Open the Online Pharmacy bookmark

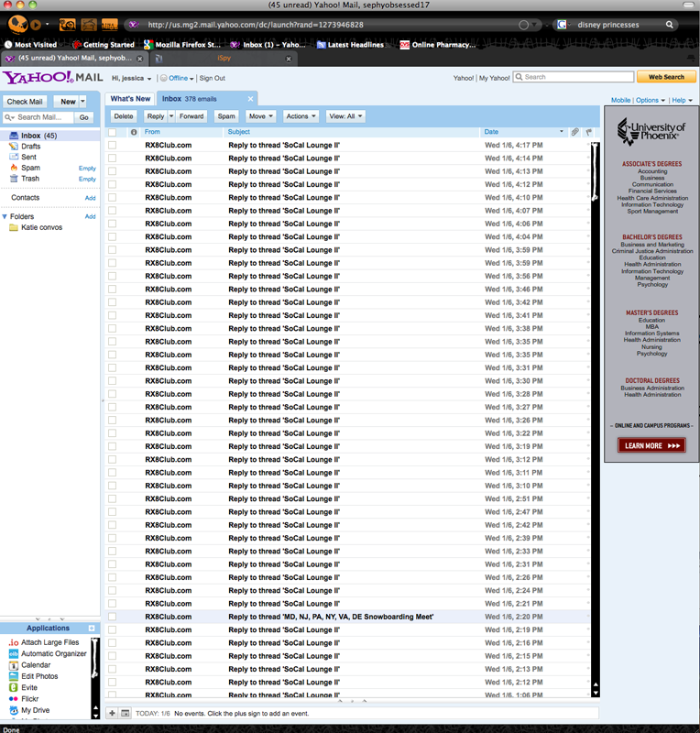tap(438, 45)
